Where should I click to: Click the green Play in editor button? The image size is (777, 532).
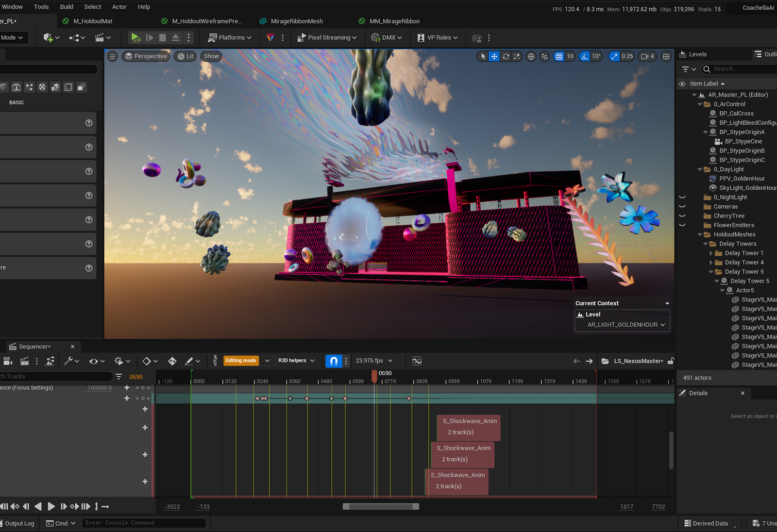tap(135, 37)
